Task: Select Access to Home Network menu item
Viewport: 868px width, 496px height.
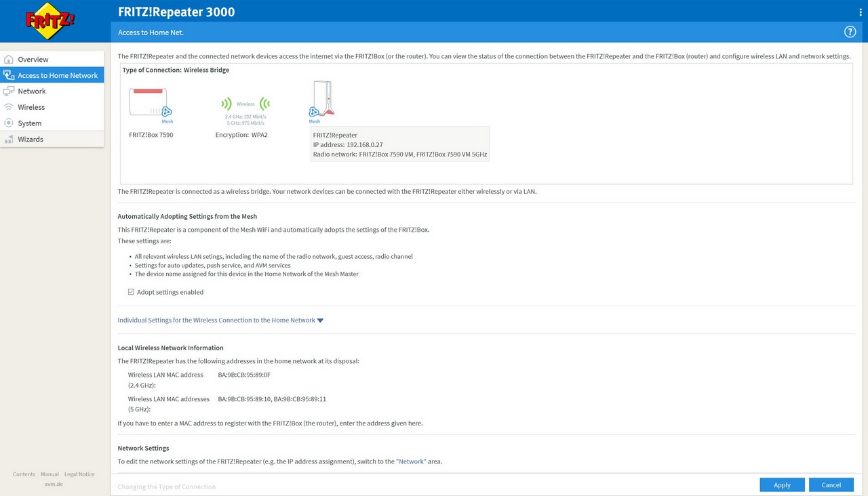Action: click(x=52, y=75)
